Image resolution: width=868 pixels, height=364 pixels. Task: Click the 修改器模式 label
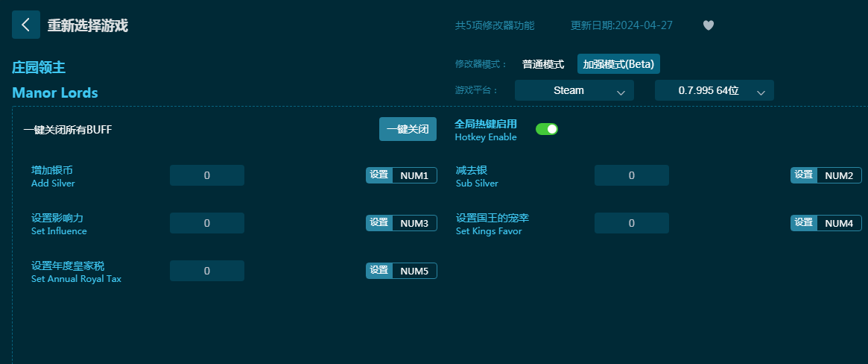coord(481,64)
